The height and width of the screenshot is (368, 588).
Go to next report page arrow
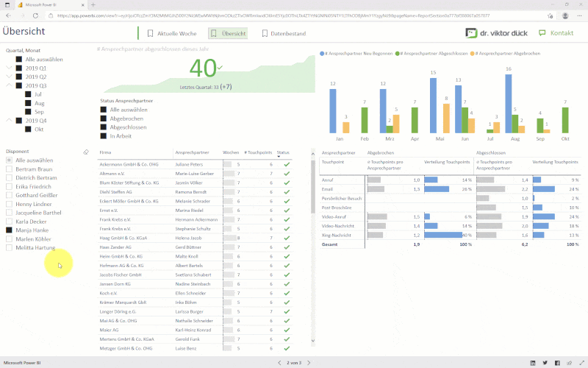pos(309,363)
